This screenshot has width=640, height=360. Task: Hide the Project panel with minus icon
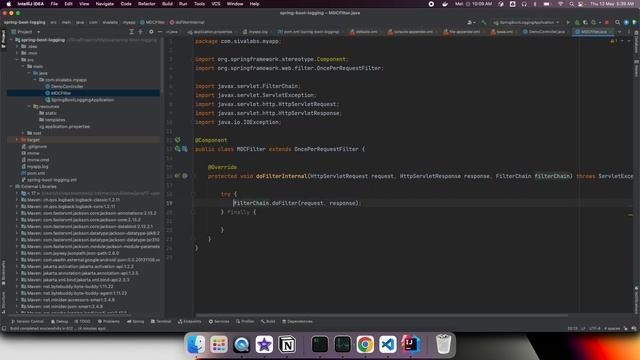point(160,31)
